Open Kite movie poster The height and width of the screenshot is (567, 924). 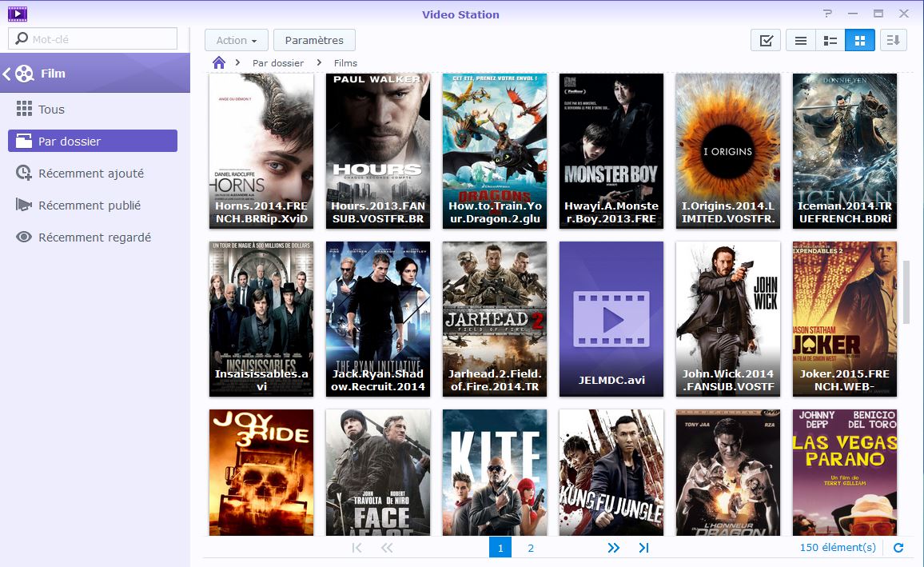[x=495, y=472]
